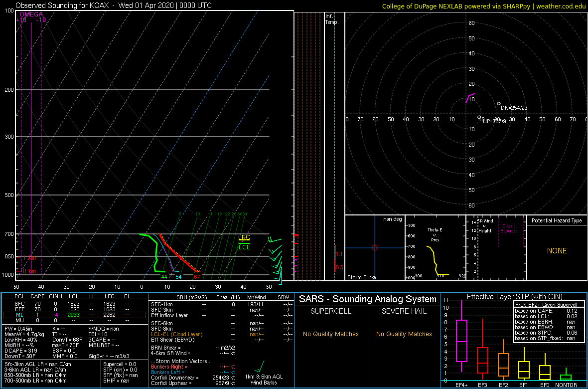Image resolution: width=588 pixels, height=389 pixels.
Task: Click the Inf. Temp. panel header
Action: (332, 19)
